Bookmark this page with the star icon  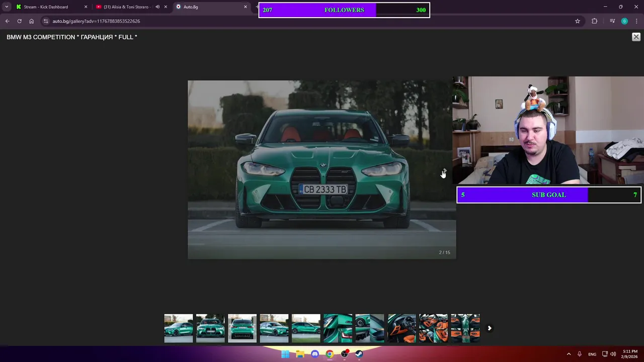click(x=578, y=21)
